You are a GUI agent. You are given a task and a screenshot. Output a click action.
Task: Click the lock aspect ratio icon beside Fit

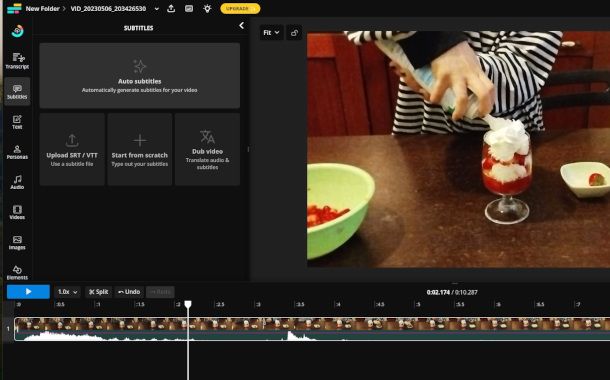[294, 33]
